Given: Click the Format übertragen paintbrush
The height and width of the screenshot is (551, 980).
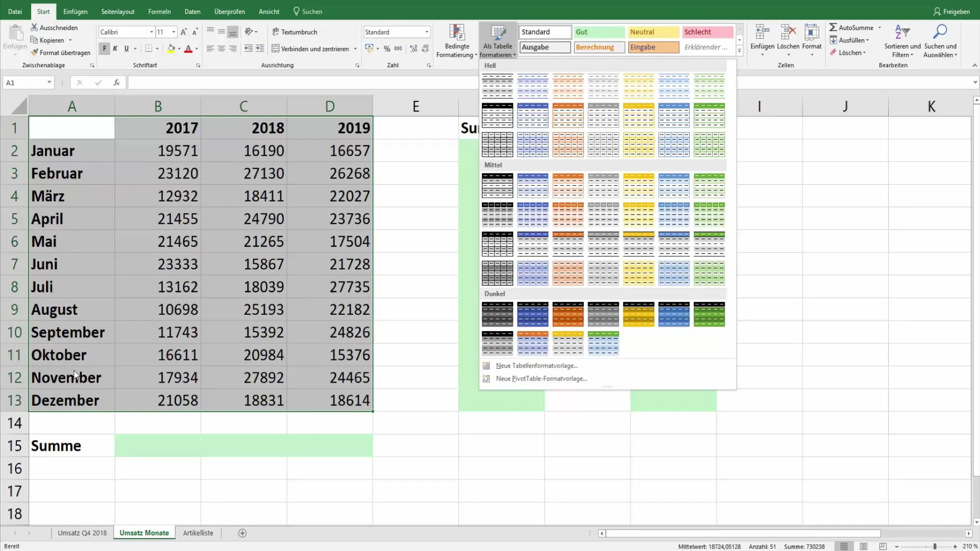Looking at the screenshot, I should [x=34, y=53].
